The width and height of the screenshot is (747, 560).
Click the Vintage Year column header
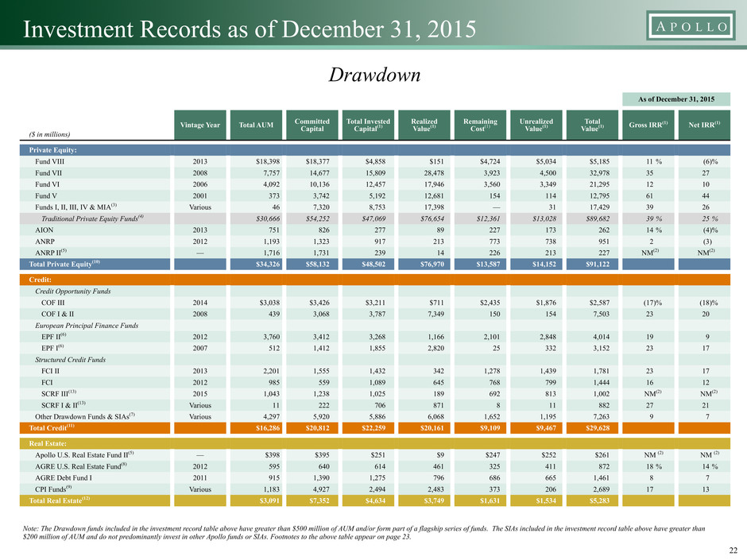coord(200,125)
